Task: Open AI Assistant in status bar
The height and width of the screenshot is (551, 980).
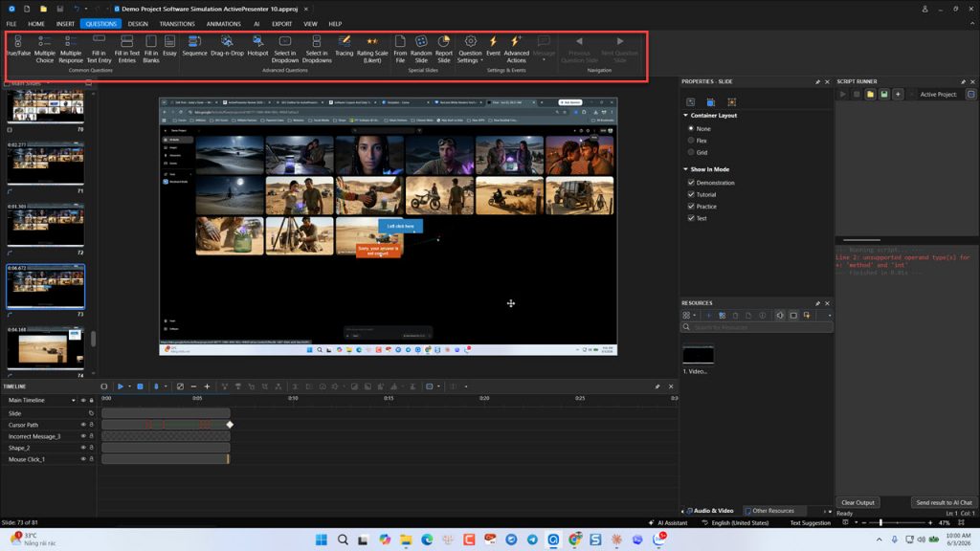Action: (x=668, y=523)
